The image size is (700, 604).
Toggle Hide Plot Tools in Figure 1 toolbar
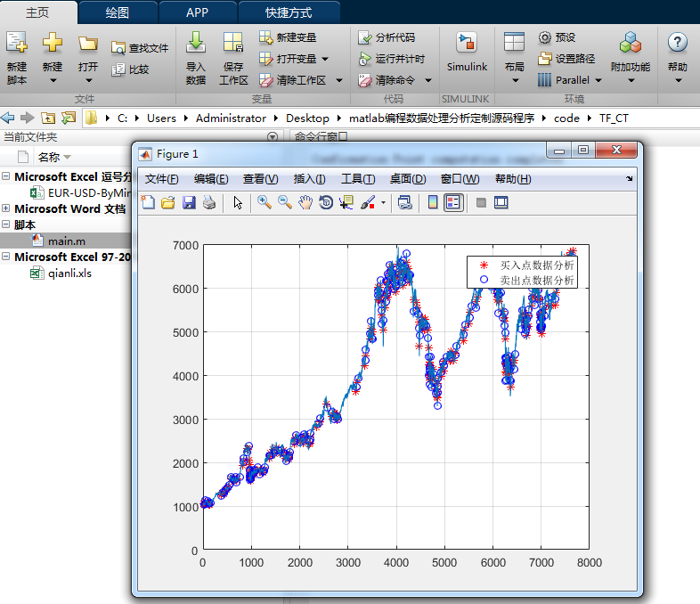coord(481,203)
